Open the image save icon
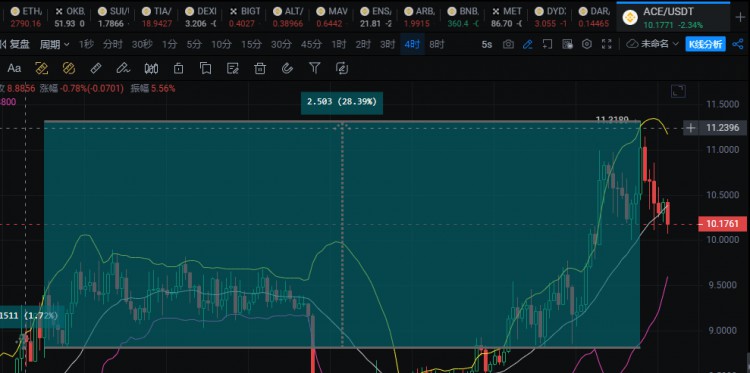This screenshot has height=373, width=750. click(x=567, y=44)
